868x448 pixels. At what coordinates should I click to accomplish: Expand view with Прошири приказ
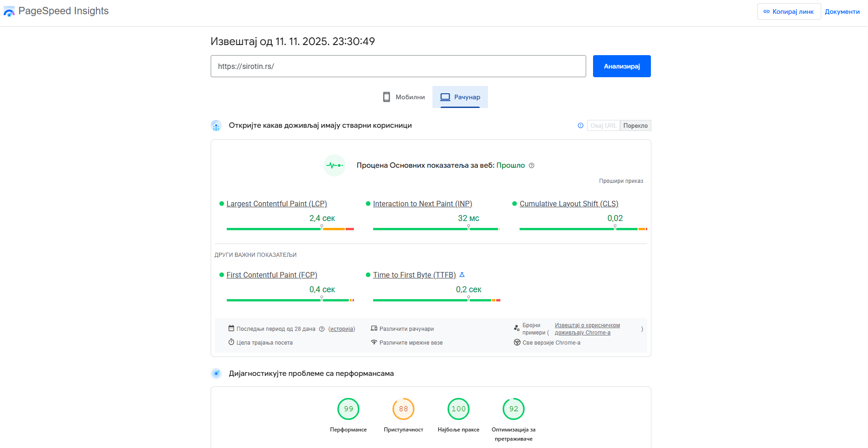(621, 181)
